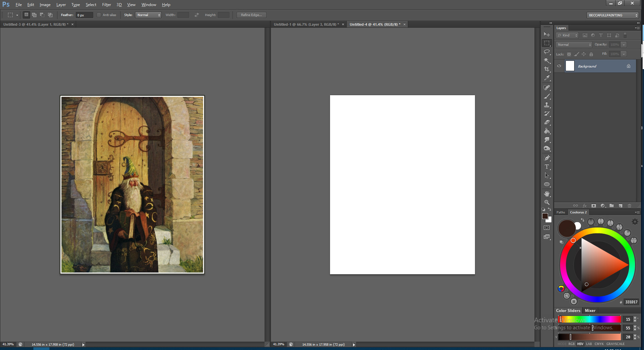
Task: Switch to Untitled-1 document tab
Action: pyautogui.click(x=306, y=24)
